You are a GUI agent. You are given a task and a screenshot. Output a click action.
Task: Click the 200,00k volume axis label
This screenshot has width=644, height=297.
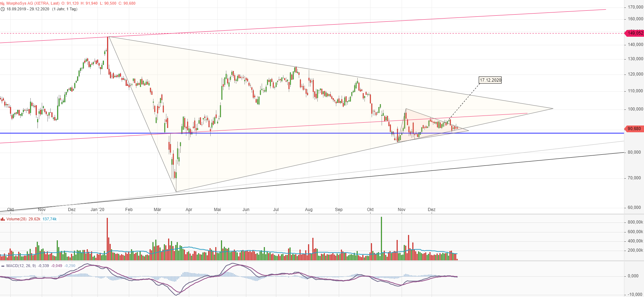635,250
